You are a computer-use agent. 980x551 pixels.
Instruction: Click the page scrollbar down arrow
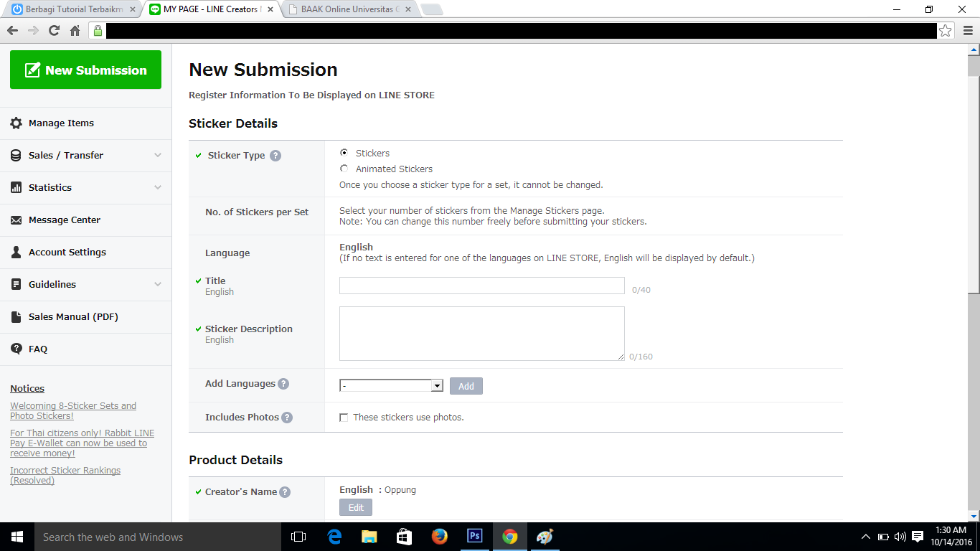pyautogui.click(x=974, y=516)
